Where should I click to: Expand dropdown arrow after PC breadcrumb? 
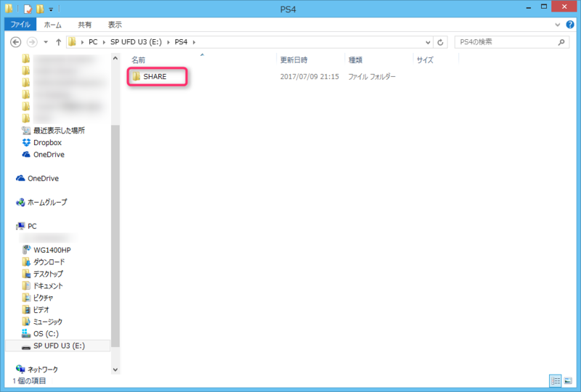[x=104, y=42]
